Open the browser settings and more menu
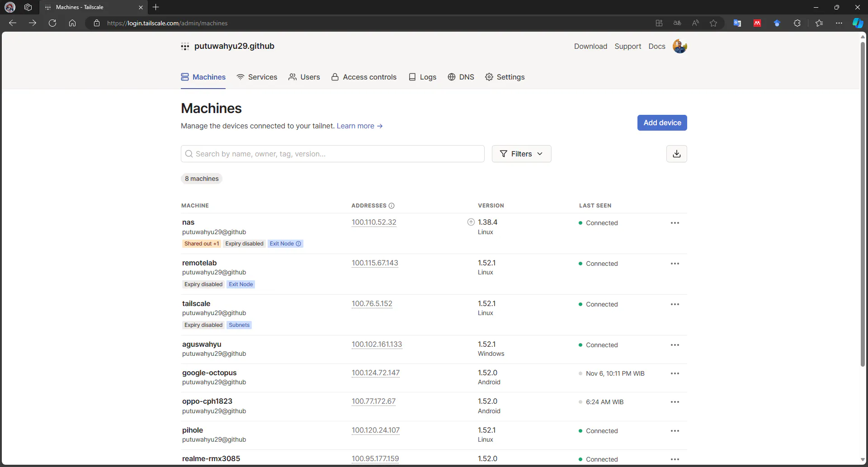Image resolution: width=868 pixels, height=467 pixels. pos(839,23)
